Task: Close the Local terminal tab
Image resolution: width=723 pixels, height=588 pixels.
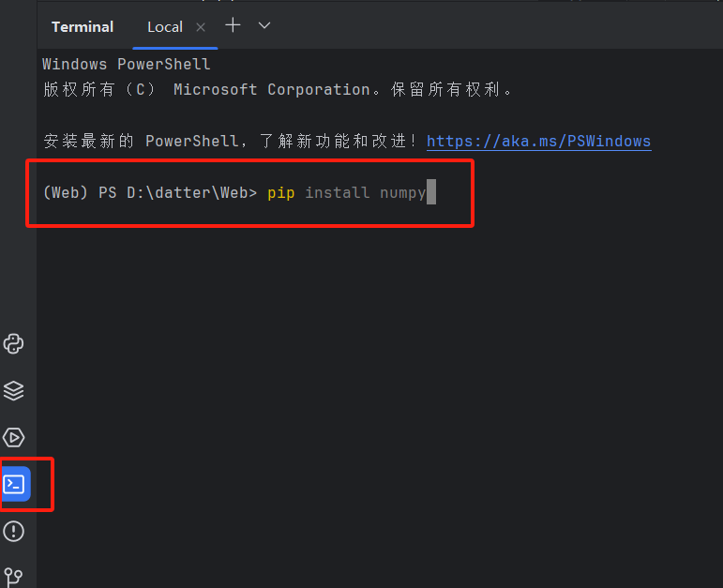Action: click(x=201, y=27)
